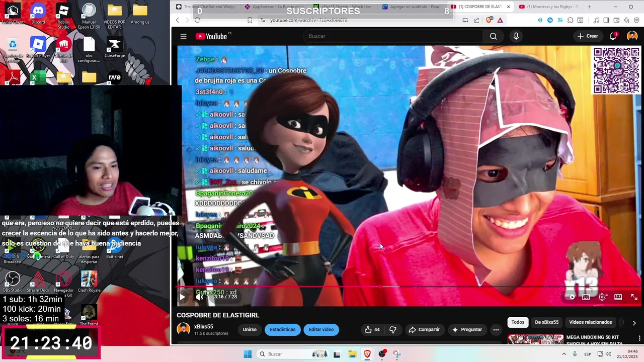The height and width of the screenshot is (362, 644).
Task: Start voice search with the microphone icon
Action: 516,36
